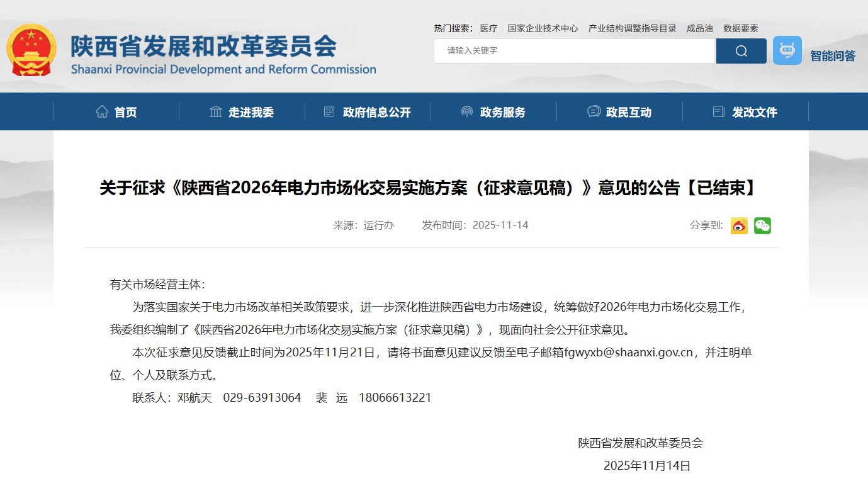Click the 医疗 hot search link
868x493 pixels.
[488, 28]
